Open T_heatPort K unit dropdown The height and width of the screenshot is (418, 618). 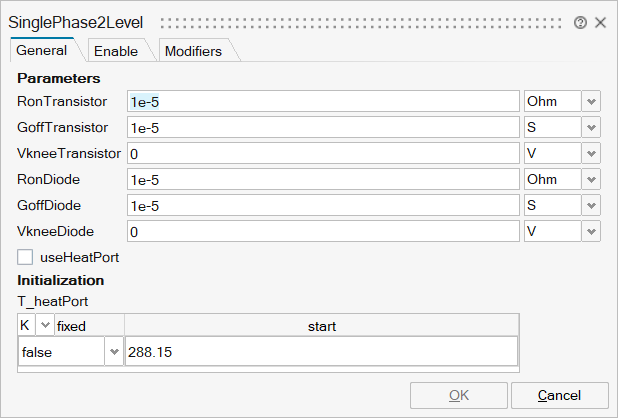(x=44, y=326)
